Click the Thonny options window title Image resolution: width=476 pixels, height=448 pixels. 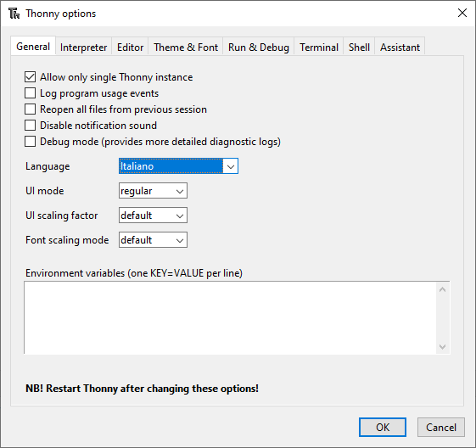tap(61, 14)
